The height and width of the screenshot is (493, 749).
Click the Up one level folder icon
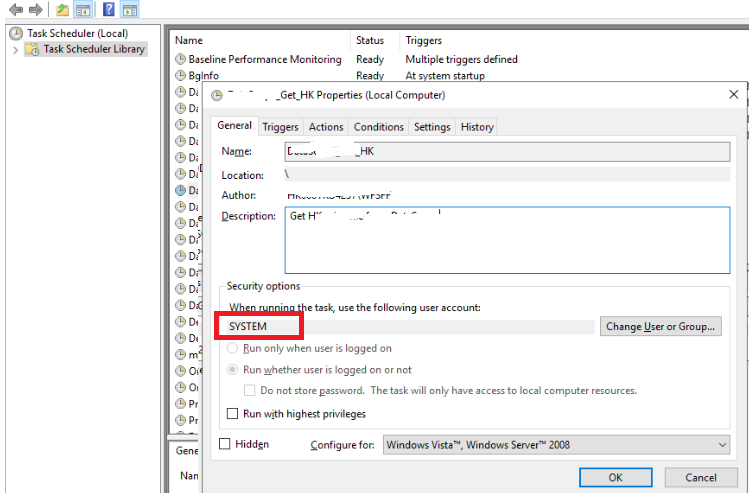[62, 10]
